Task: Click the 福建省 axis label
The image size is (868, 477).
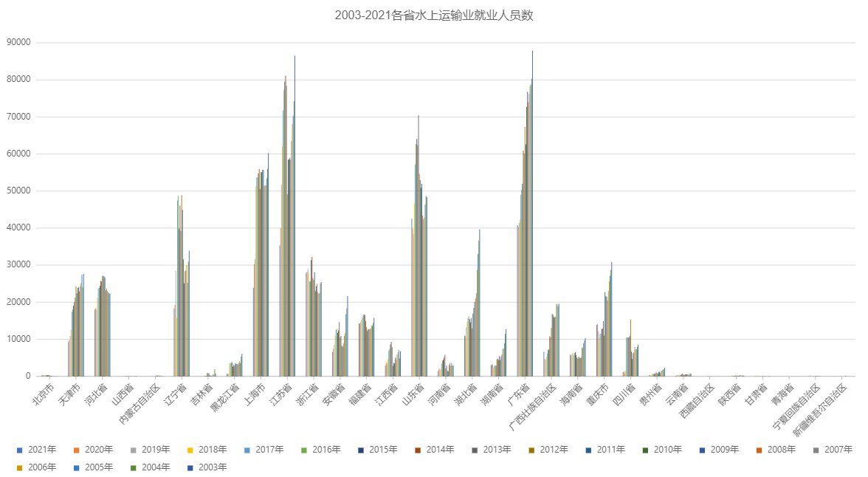Action: [x=361, y=394]
